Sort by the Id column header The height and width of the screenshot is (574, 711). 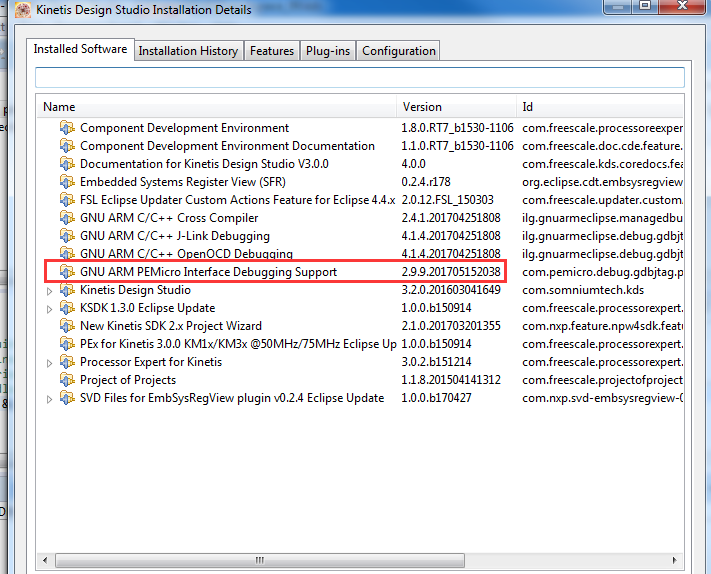point(600,107)
